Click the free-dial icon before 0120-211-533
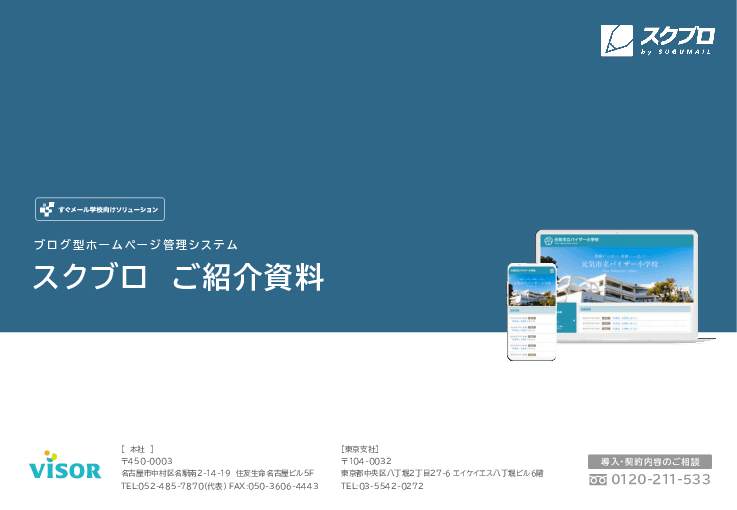The width and height of the screenshot is (737, 510). [x=598, y=480]
